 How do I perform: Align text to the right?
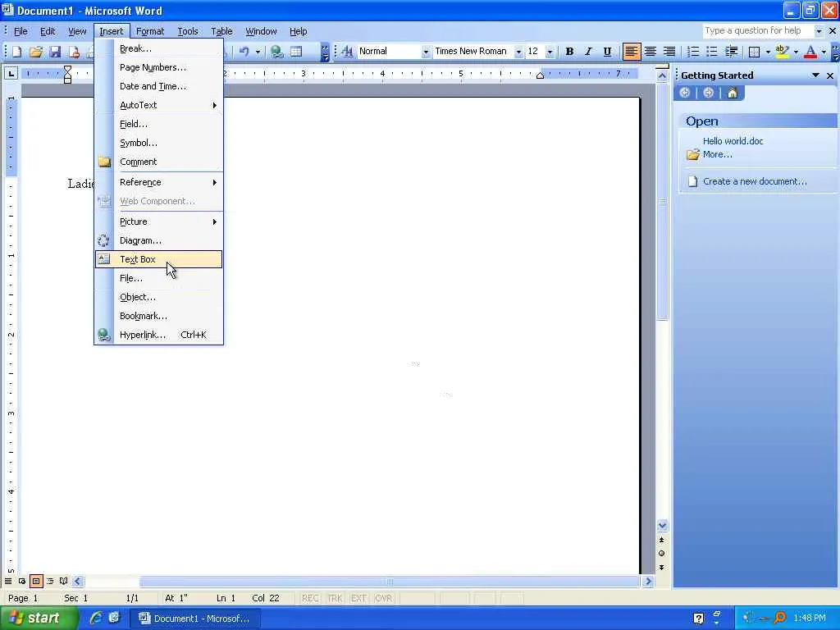(x=669, y=52)
